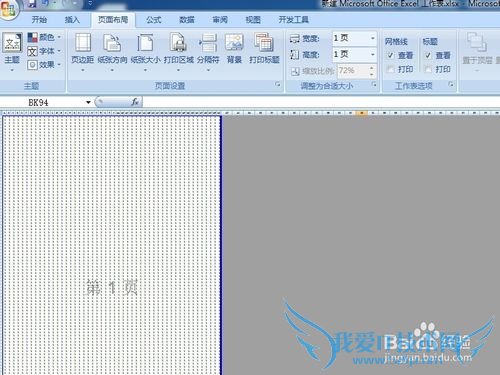Click inside the formula bar

[321, 102]
